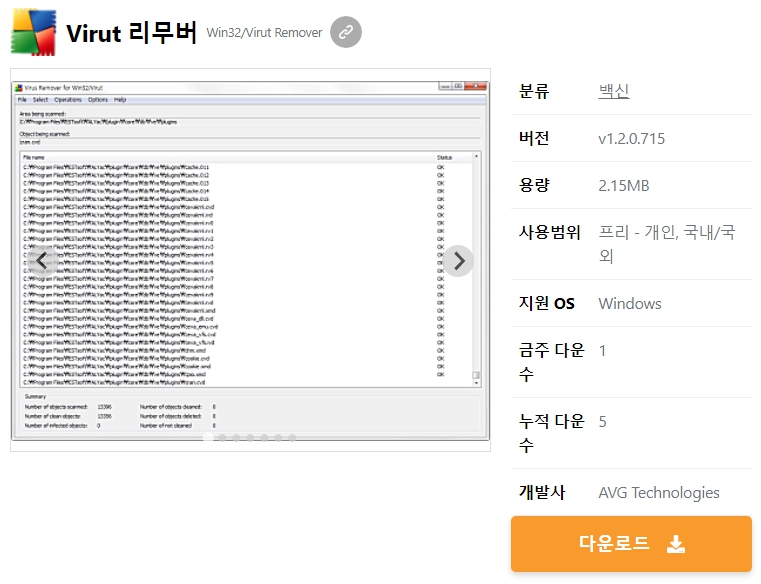Click the 사용범위 label
761x584 pixels.
pos(549,232)
